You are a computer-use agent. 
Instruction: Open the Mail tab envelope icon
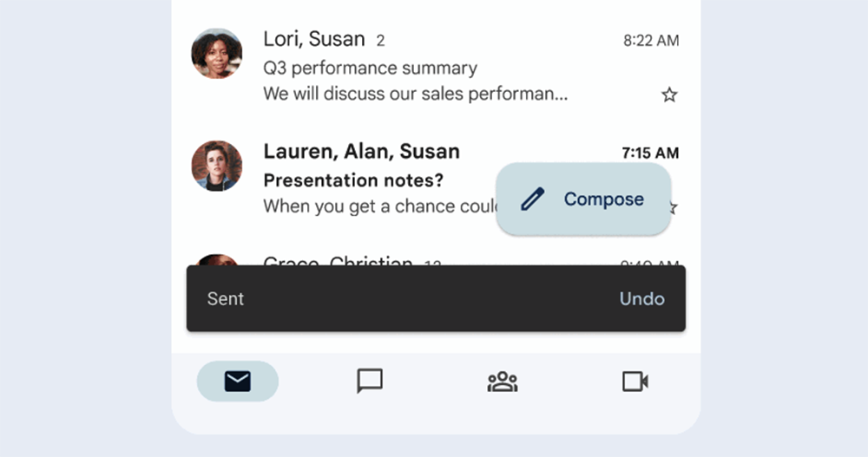pyautogui.click(x=238, y=382)
